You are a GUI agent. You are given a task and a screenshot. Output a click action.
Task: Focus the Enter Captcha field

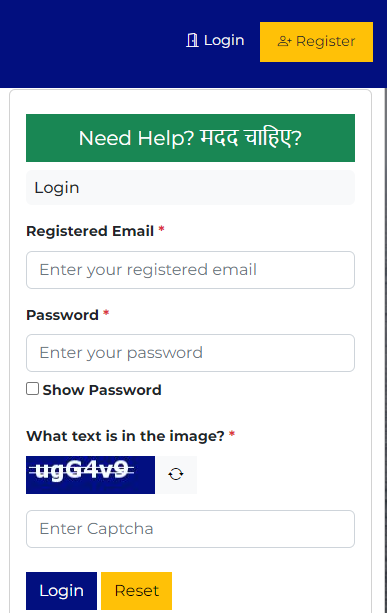click(190, 529)
